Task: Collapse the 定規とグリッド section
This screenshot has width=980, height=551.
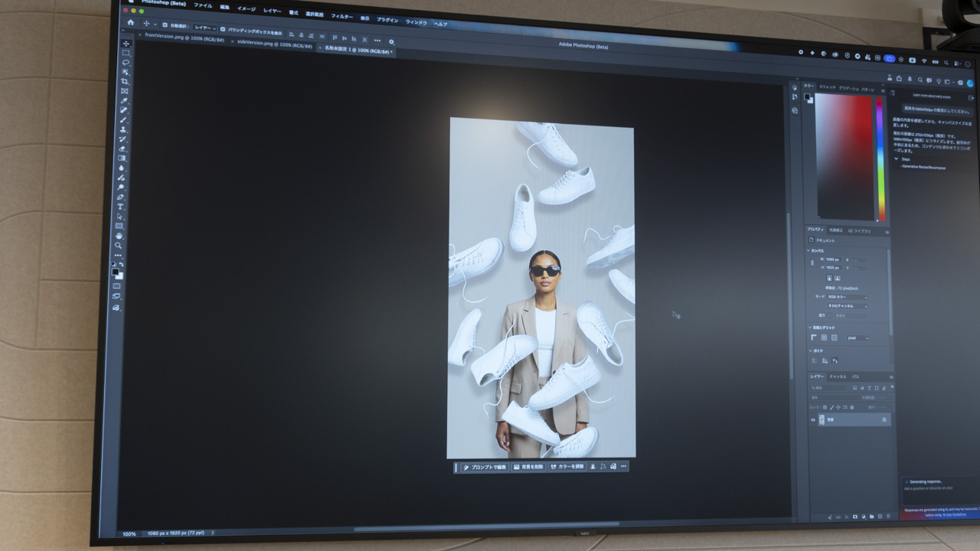Action: [x=808, y=328]
